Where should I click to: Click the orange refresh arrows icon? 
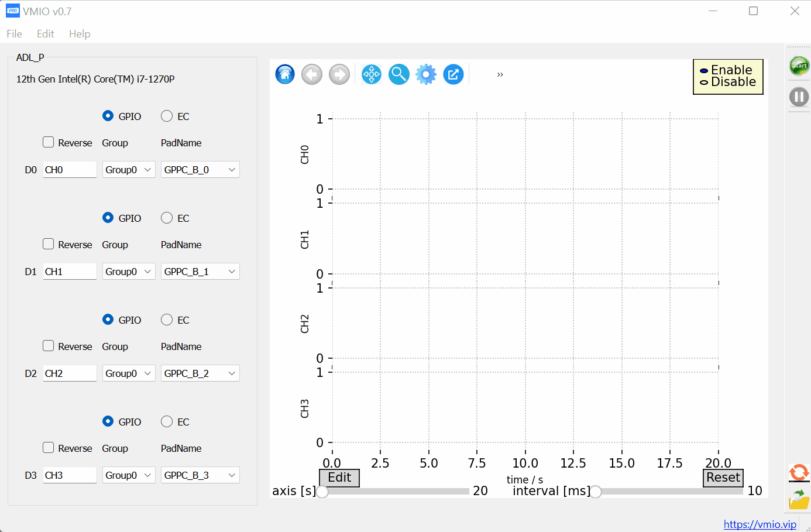(x=799, y=472)
